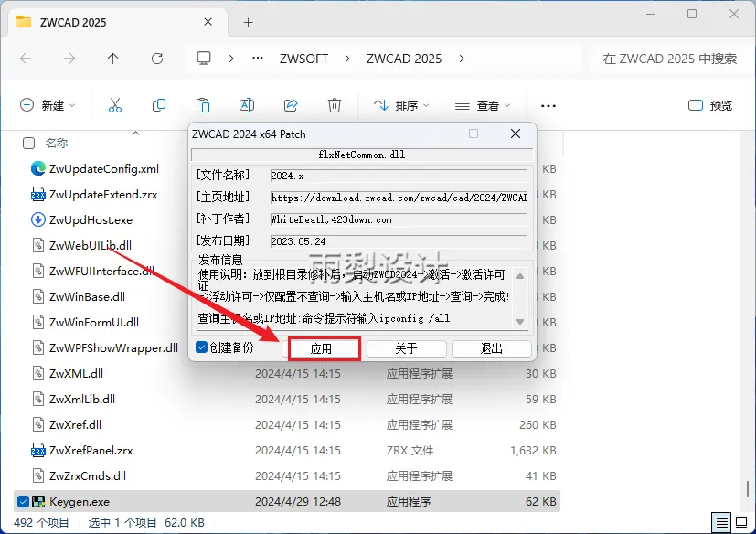Close the ZWCAD 2025 tab
Screen dimensions: 756x534
click(x=208, y=22)
